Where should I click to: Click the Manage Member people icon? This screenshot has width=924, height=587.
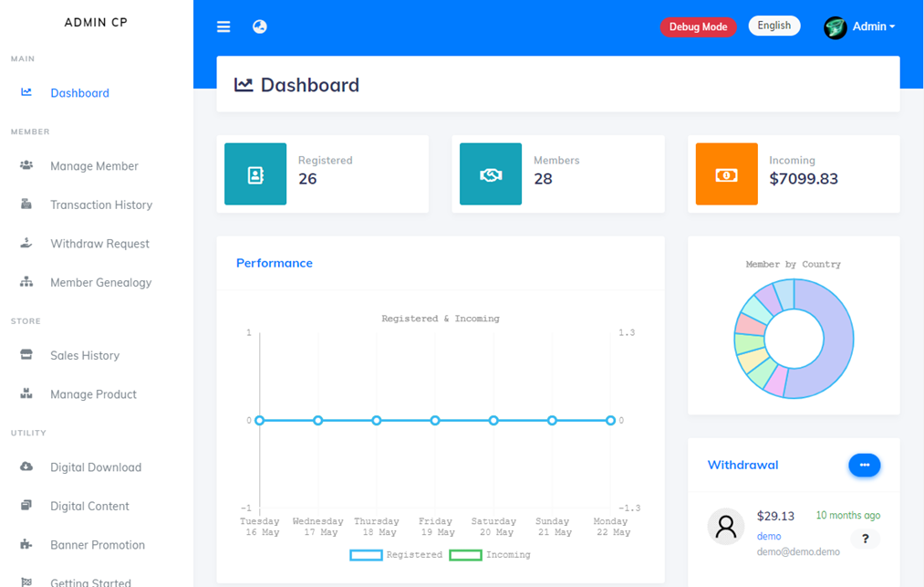pos(26,165)
